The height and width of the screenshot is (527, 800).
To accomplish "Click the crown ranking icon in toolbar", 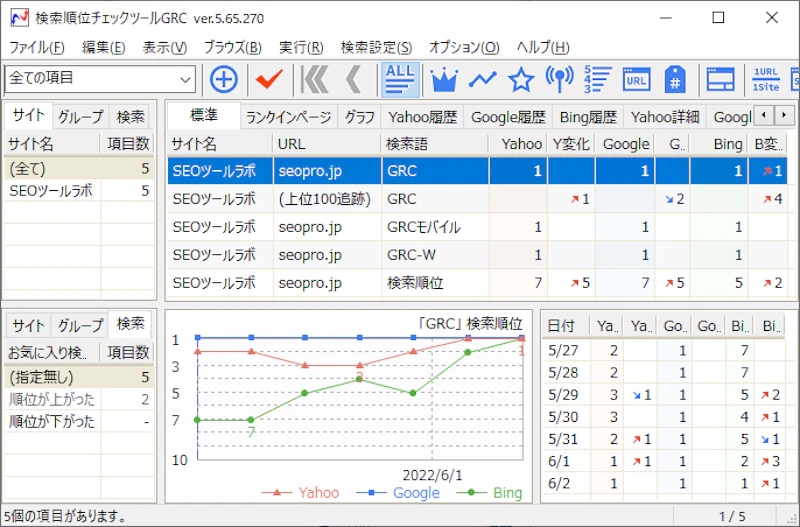I will 443,79.
